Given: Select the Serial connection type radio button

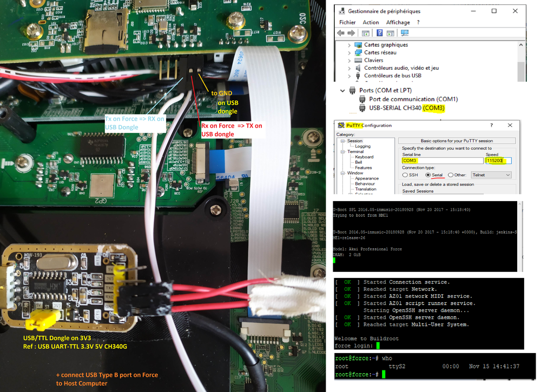Looking at the screenshot, I should [428, 175].
